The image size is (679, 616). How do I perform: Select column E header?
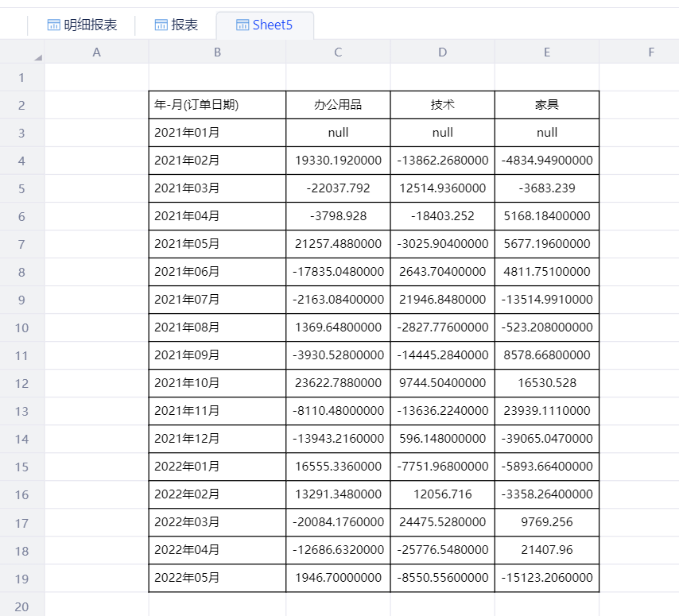click(x=547, y=52)
